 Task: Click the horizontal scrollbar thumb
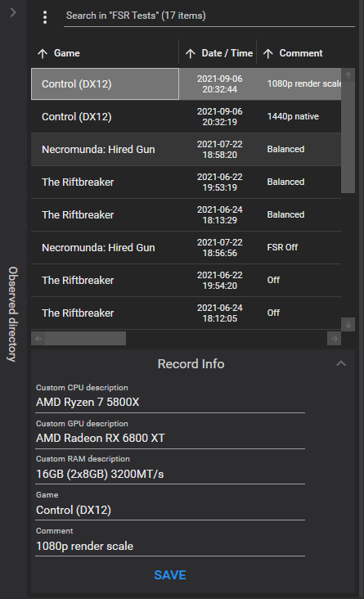point(86,339)
